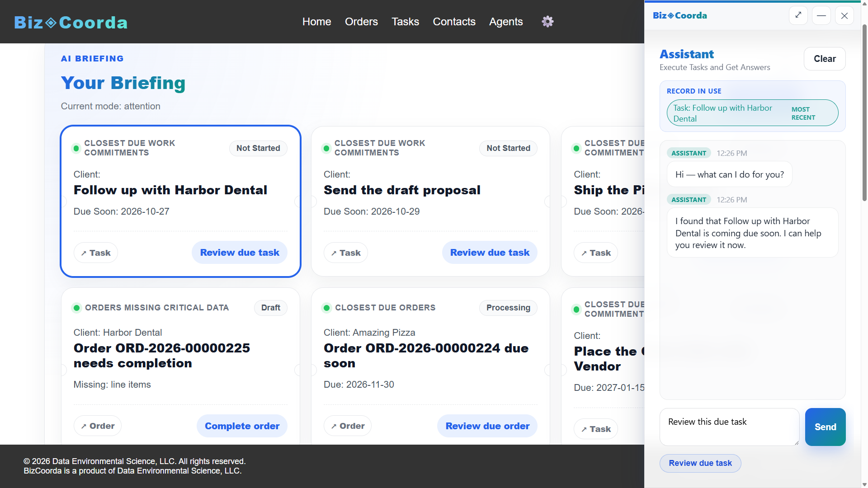This screenshot has height=488, width=868.
Task: Open Task link on 'Place the Vendor' card
Action: [x=596, y=429]
